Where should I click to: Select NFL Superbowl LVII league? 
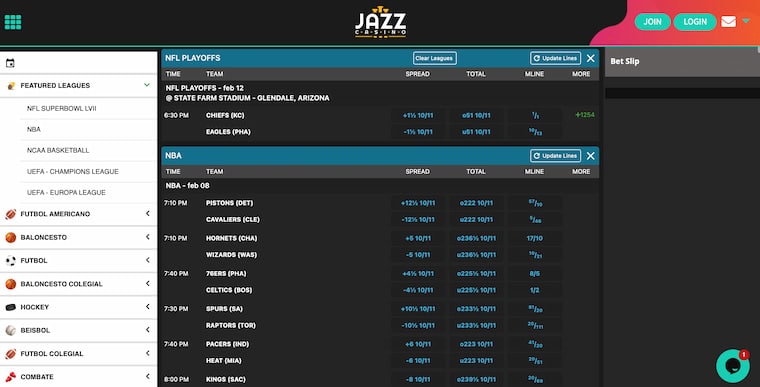[62, 109]
